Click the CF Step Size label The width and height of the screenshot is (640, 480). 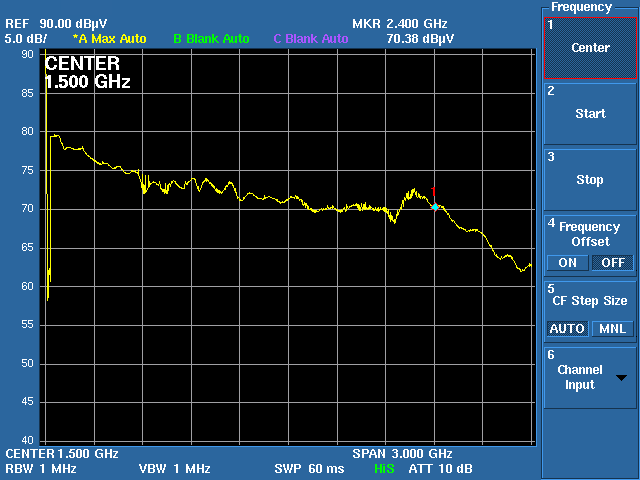tap(590, 301)
